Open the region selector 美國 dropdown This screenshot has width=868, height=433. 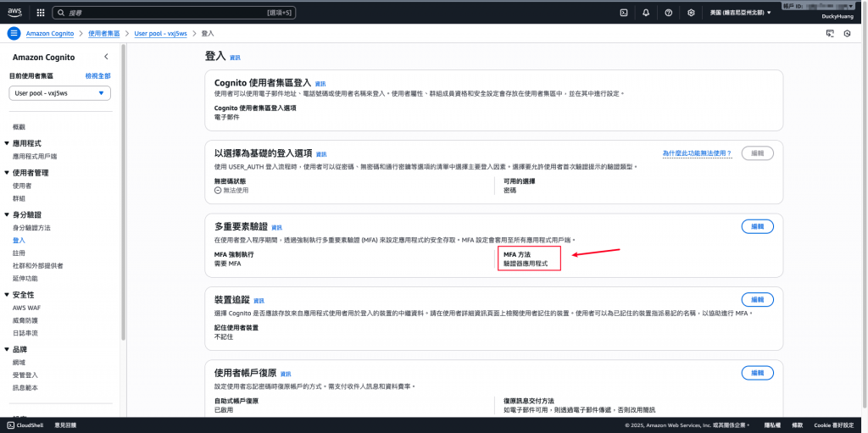[740, 12]
